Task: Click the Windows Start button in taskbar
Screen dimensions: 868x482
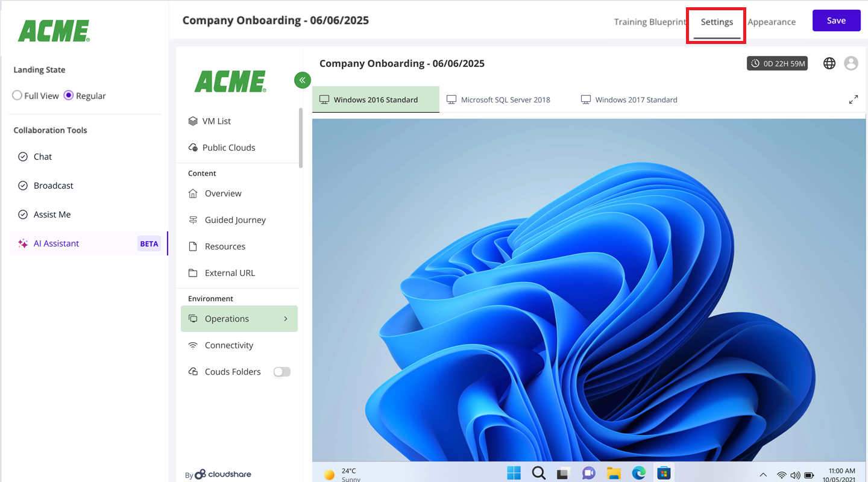Action: (514, 473)
